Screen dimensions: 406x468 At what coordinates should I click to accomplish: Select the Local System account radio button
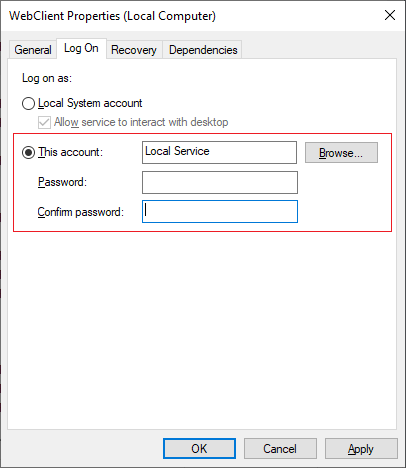coord(28,103)
